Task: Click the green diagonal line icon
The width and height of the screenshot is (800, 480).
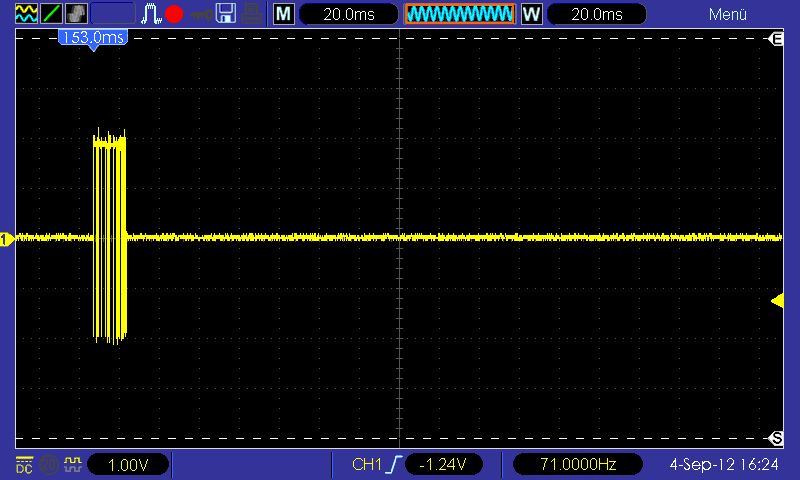Action: [52, 13]
